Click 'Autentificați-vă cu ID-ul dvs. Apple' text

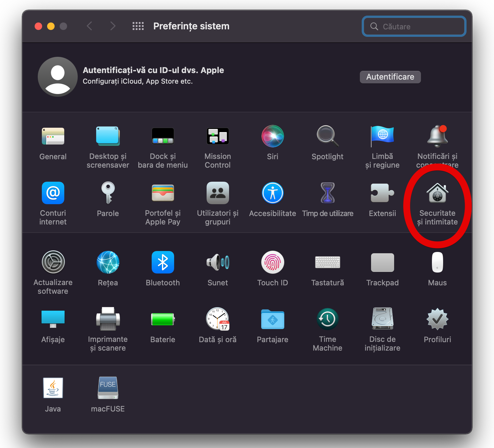click(x=153, y=70)
